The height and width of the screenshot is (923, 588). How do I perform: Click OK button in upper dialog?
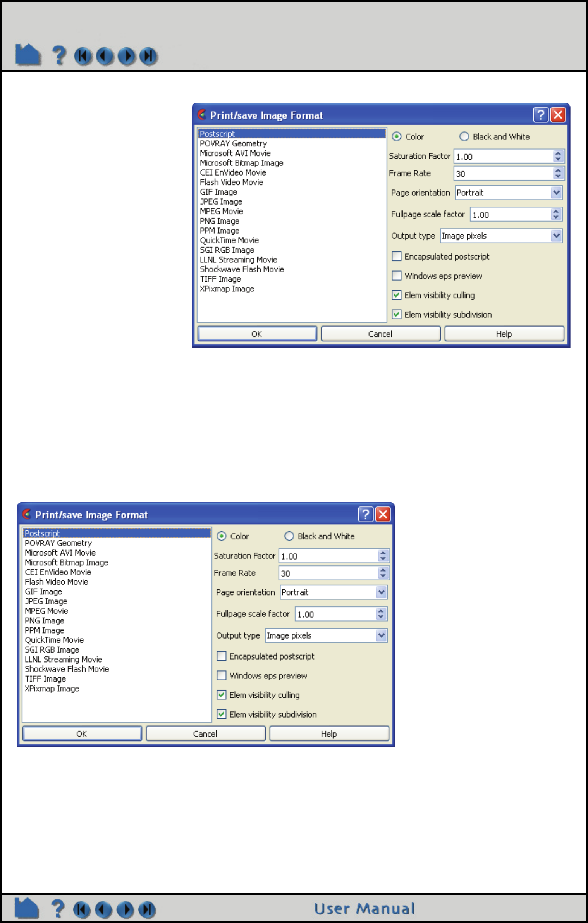pos(257,334)
